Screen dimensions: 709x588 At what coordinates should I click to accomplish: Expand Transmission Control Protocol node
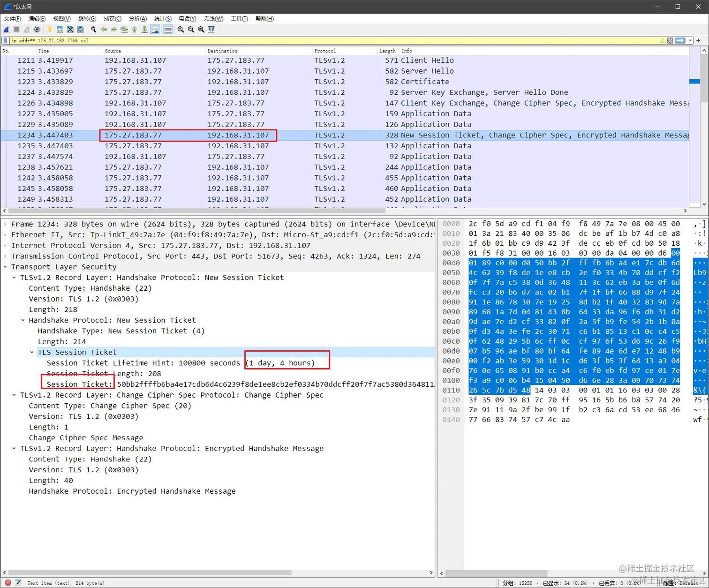5,256
